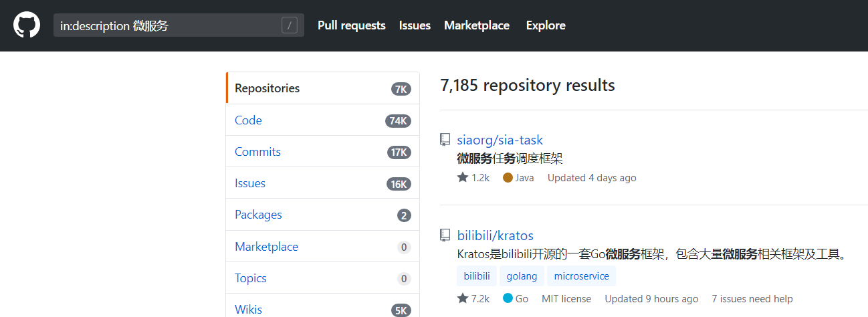The width and height of the screenshot is (868, 317).
Task: Open the 7 issues need help link
Action: [x=752, y=299]
